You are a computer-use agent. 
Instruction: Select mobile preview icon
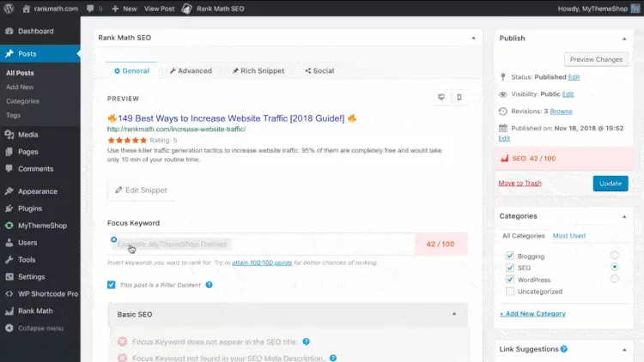459,97
